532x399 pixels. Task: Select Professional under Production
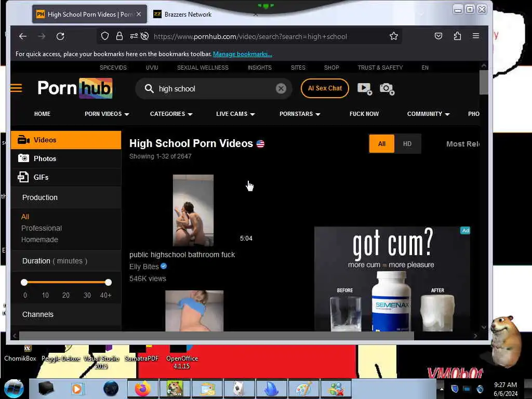point(42,228)
